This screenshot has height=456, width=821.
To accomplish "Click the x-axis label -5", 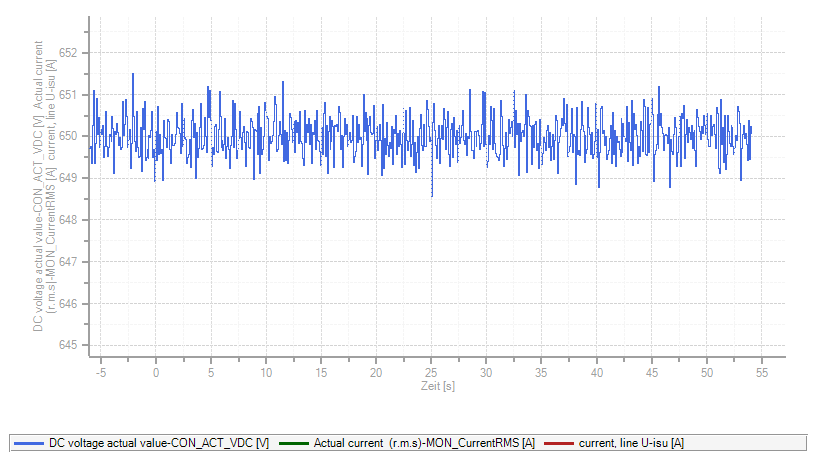I will (101, 373).
